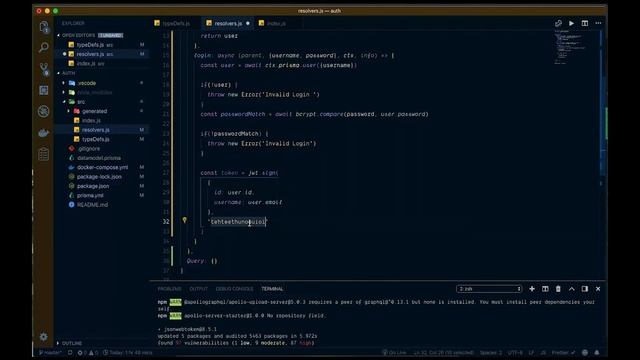640x360 pixels.
Task: Click the open changes icon in editor toolbar
Action: tap(558, 23)
